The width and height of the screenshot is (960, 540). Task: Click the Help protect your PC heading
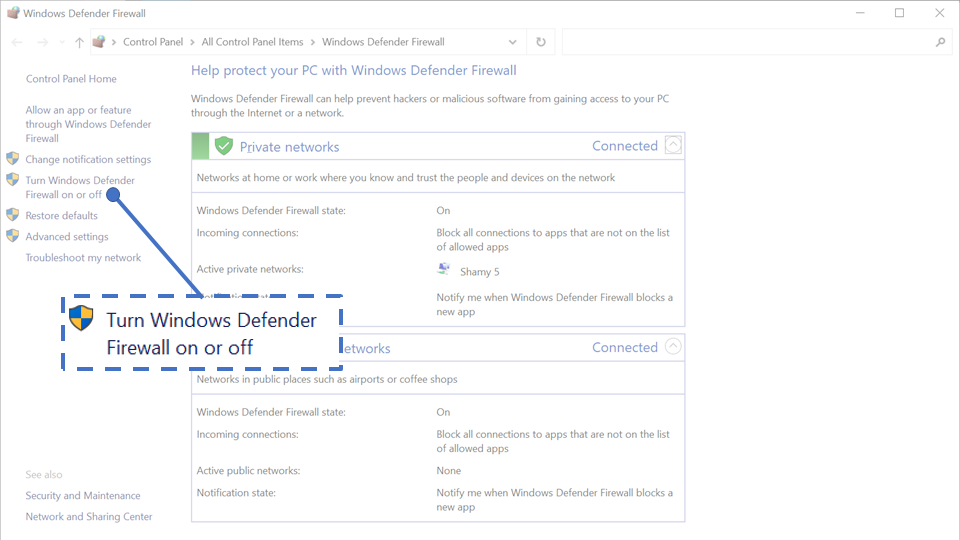point(353,70)
